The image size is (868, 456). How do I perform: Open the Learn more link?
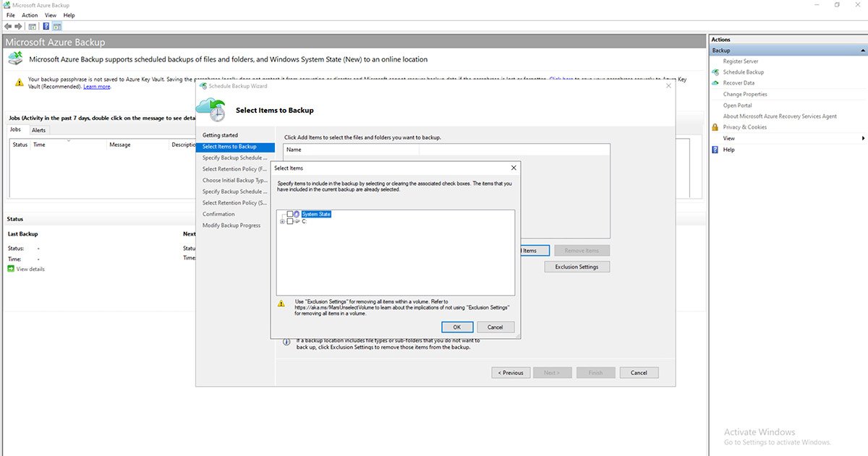click(98, 86)
